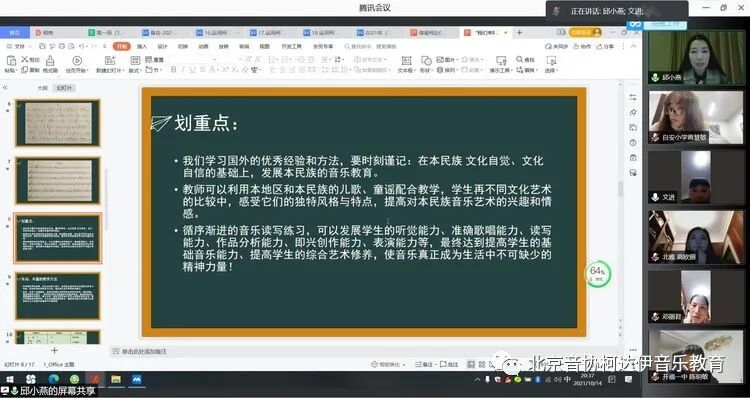Open the Arrange (排列) dropdown

tap(446, 70)
